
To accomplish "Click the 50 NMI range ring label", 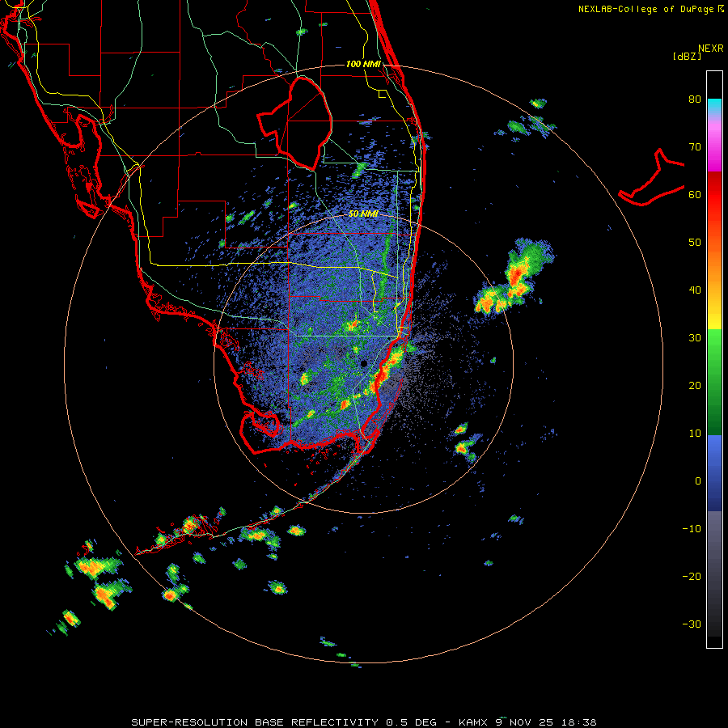I will point(363,214).
